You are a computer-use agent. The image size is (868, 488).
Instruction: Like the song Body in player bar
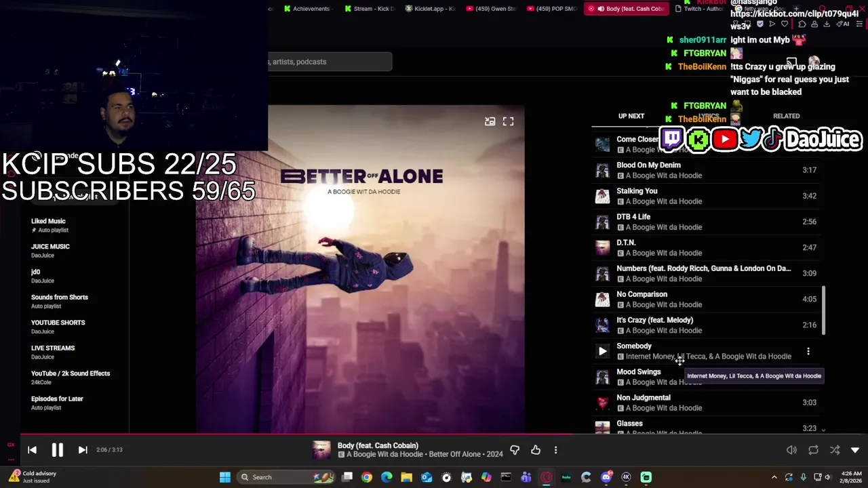(536, 450)
